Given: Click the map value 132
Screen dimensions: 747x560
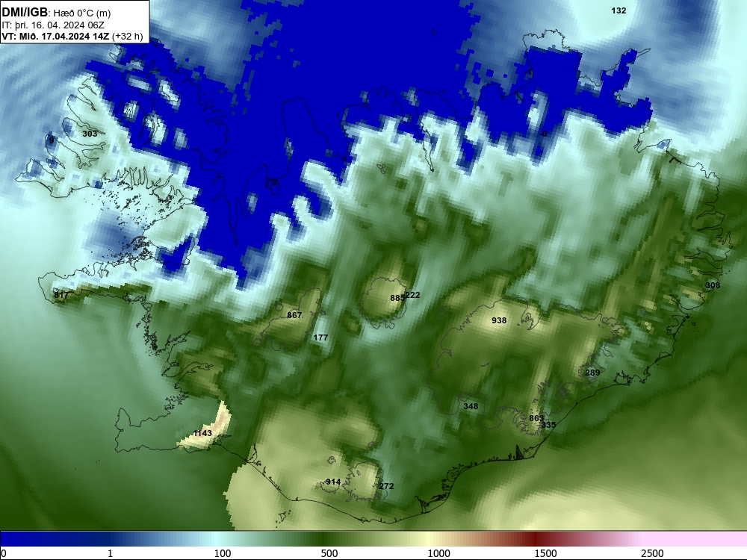Looking at the screenshot, I should pos(619,10).
